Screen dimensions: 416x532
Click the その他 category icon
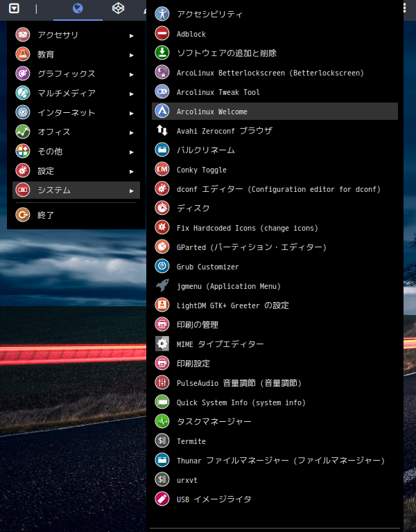[23, 151]
